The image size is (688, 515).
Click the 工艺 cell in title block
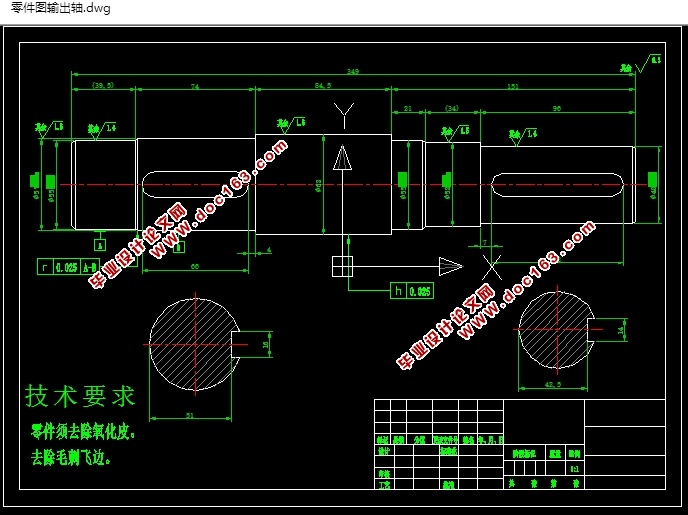[384, 484]
